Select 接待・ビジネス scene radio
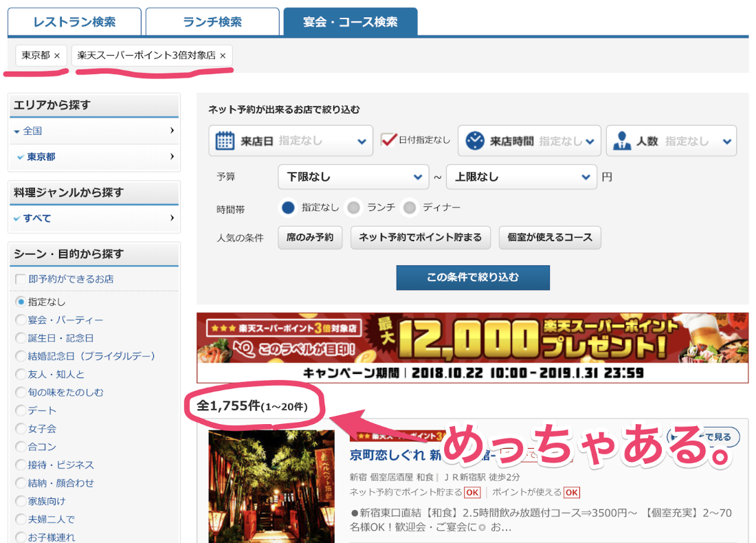 tap(20, 465)
